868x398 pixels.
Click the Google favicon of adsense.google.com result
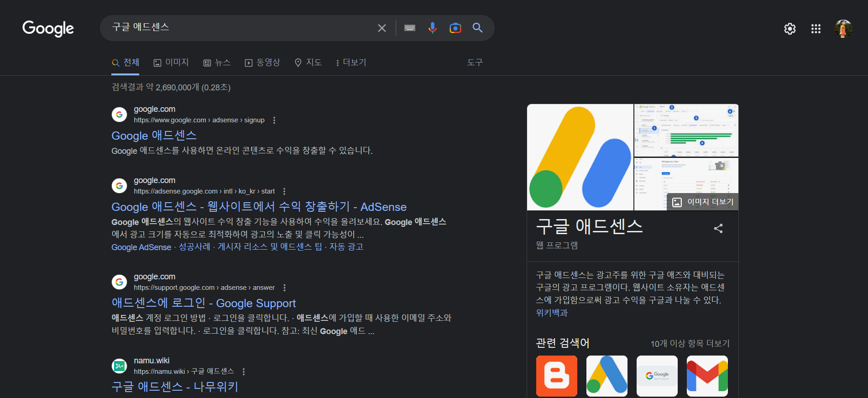click(120, 186)
